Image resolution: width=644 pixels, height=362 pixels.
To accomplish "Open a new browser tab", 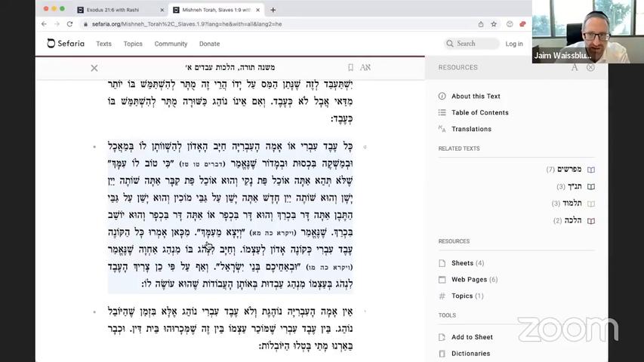I will (273, 10).
